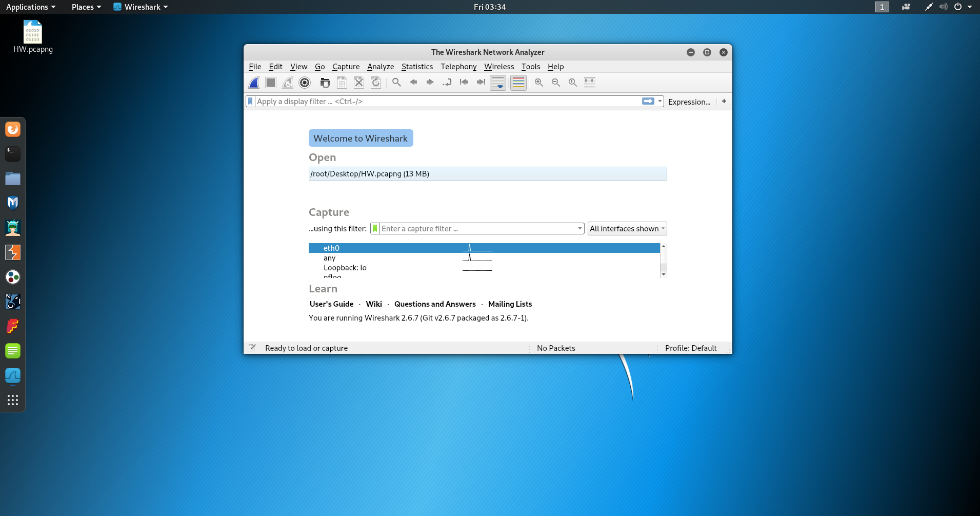
Task: Zoom out main window text
Action: tap(556, 82)
